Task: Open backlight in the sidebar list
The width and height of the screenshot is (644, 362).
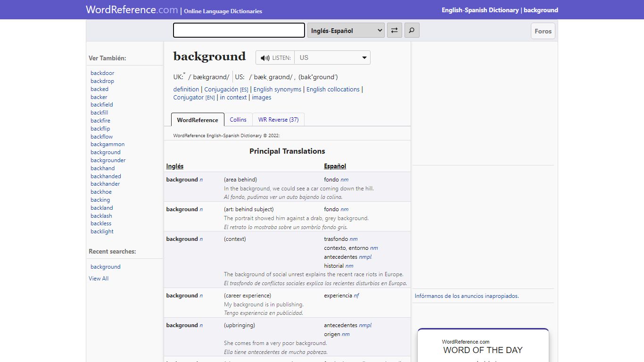Action: 102,231
